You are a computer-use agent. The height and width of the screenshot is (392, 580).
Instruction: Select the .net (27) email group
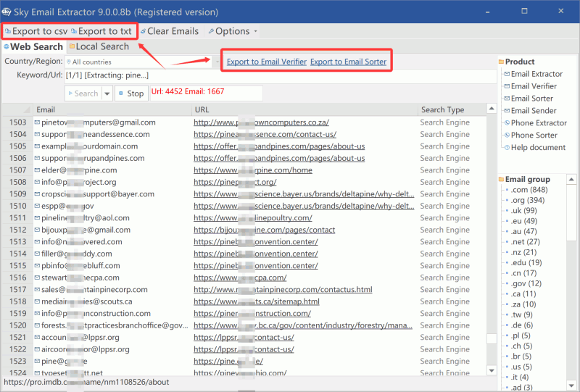(525, 242)
